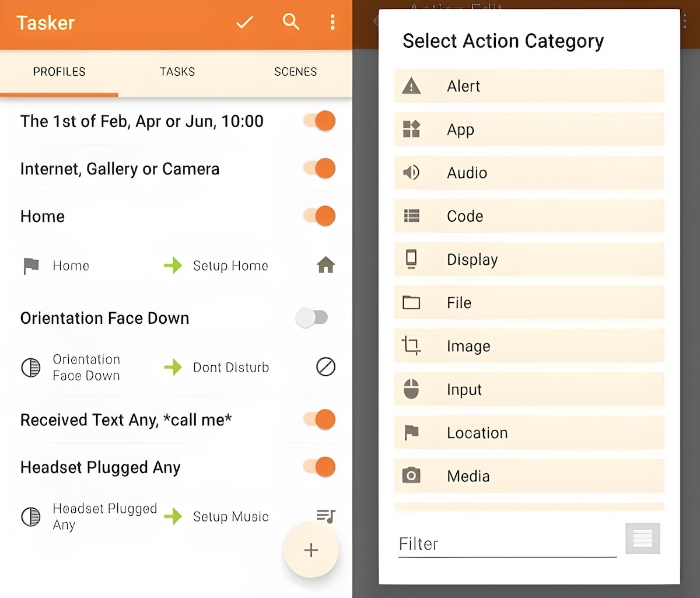
Task: Choose the Image action category
Action: (x=529, y=346)
